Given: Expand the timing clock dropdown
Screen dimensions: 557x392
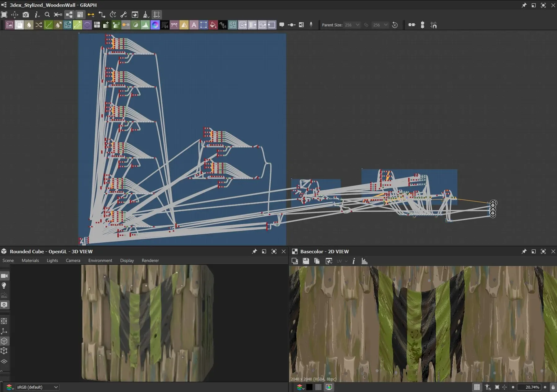Looking at the screenshot, I should [x=113, y=15].
